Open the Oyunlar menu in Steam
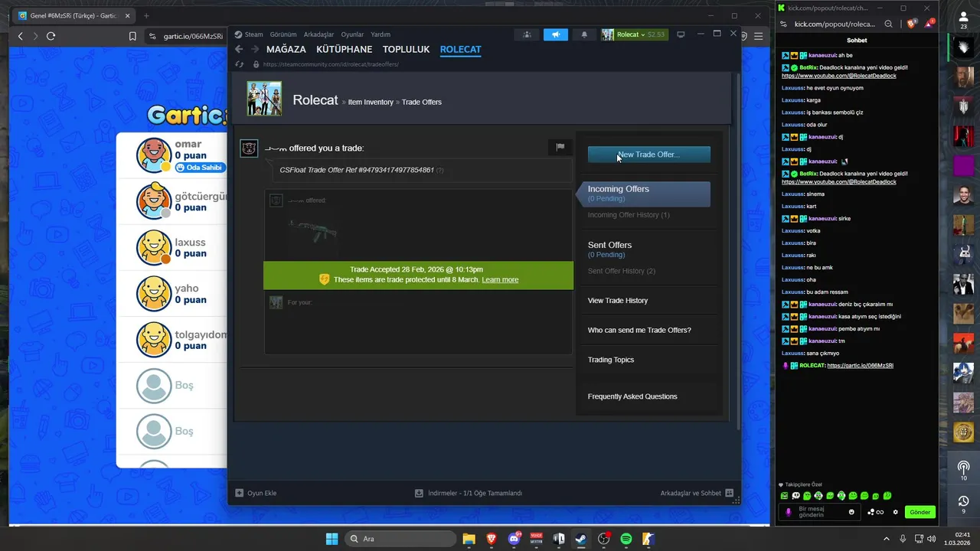This screenshot has height=551, width=980. point(352,34)
